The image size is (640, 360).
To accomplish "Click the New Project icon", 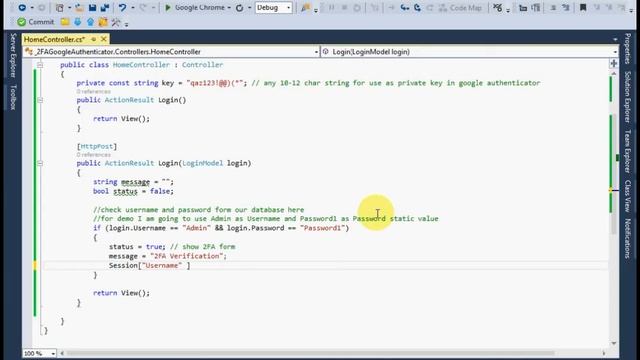I will click(60, 8).
